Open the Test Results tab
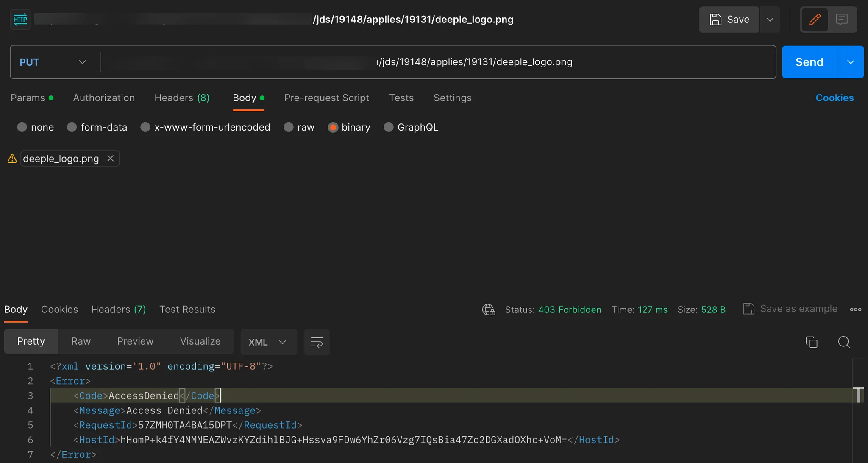 point(187,310)
